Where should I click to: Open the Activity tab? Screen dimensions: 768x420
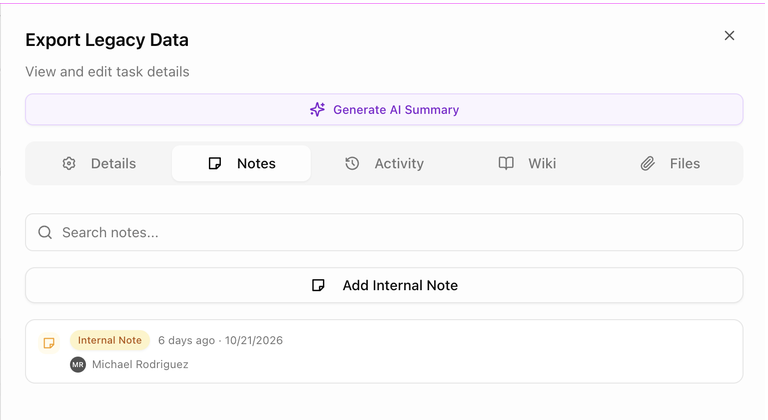point(384,163)
